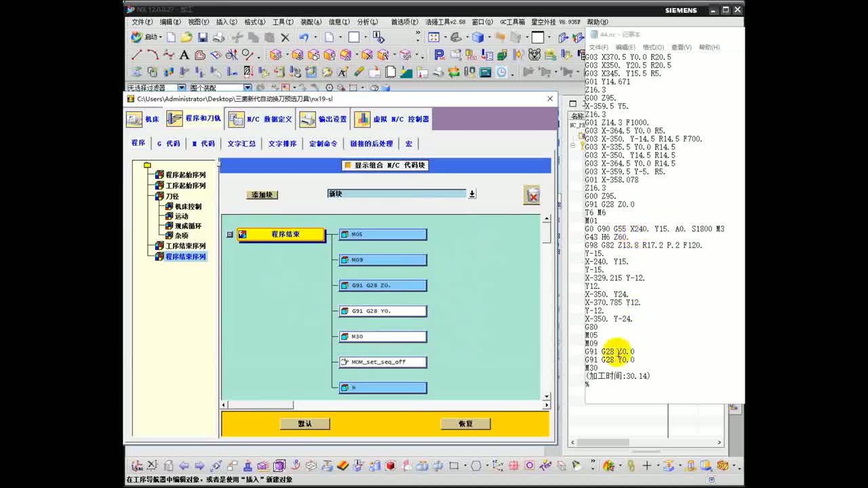
Task: Select the G91 G28 Y0. code block
Action: [x=383, y=311]
